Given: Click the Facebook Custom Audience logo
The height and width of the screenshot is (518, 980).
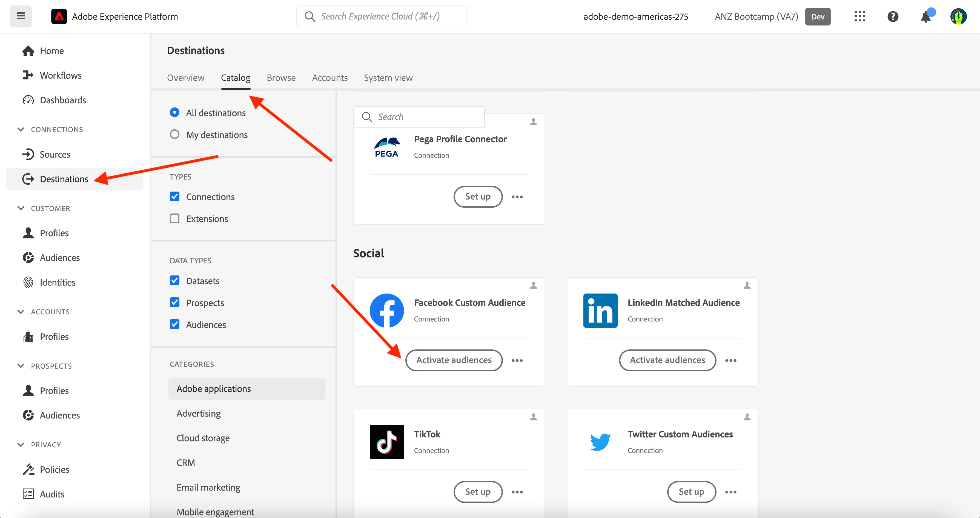Looking at the screenshot, I should coord(386,311).
